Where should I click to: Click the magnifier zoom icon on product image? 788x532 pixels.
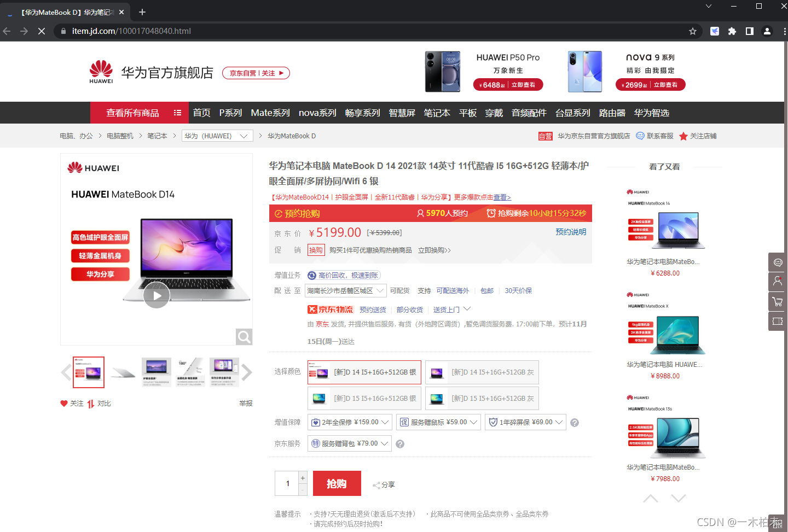coord(244,337)
